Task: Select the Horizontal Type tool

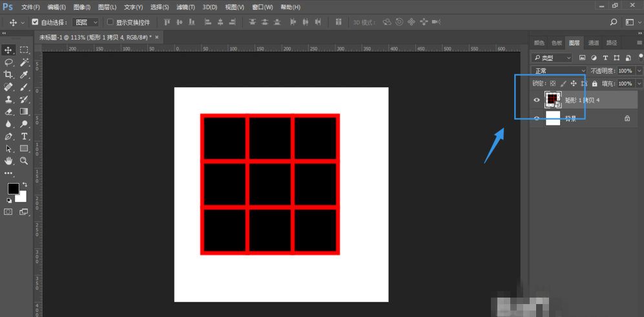Action: 25,137
